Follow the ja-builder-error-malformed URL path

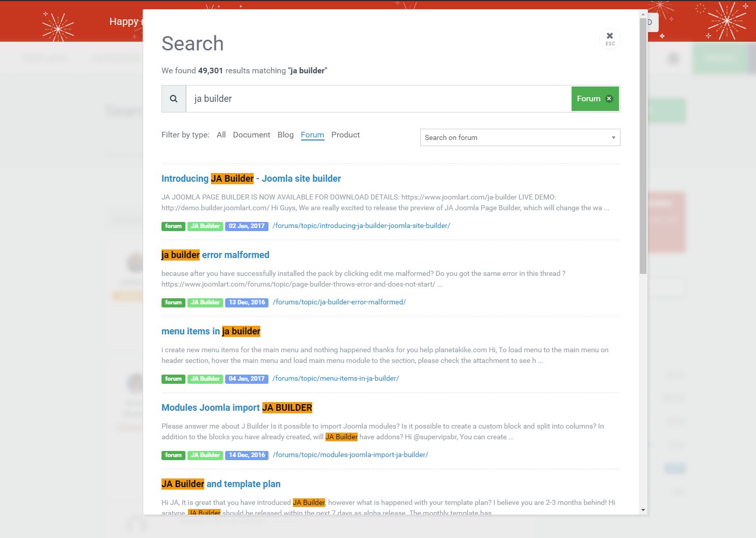(339, 302)
